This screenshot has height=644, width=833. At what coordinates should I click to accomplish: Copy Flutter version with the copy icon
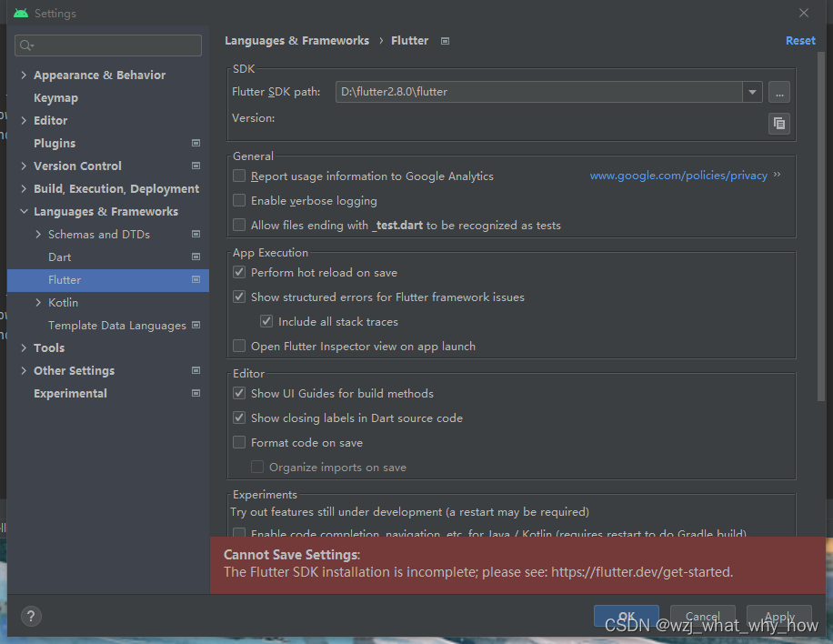pyautogui.click(x=778, y=124)
